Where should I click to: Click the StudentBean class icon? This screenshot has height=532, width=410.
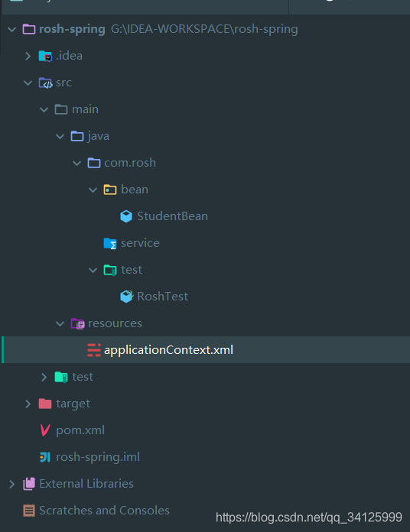(126, 216)
